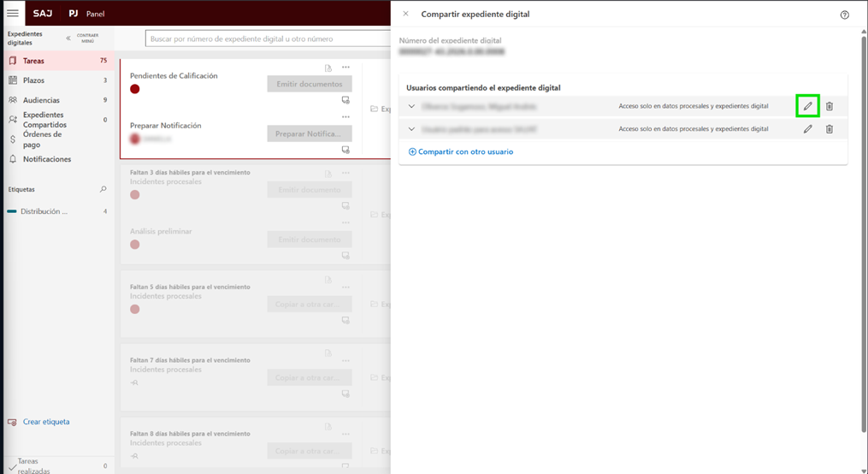
Task: Select Plazos in the sidebar
Action: tap(34, 80)
